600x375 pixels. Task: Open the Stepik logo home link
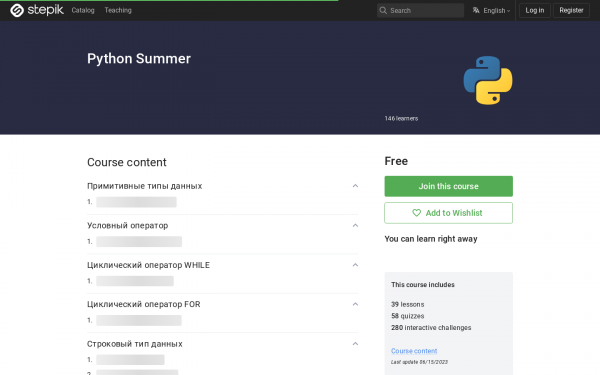point(37,10)
